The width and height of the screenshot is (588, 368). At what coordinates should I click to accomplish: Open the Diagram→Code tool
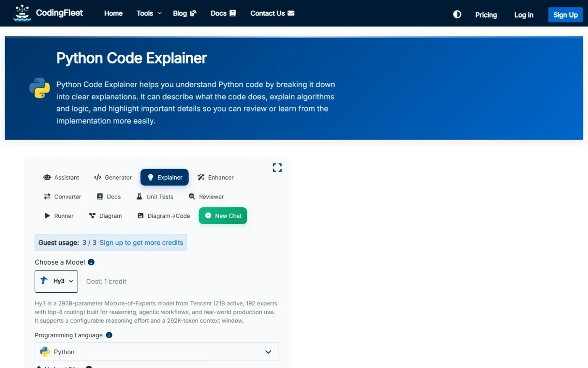pyautogui.click(x=164, y=216)
